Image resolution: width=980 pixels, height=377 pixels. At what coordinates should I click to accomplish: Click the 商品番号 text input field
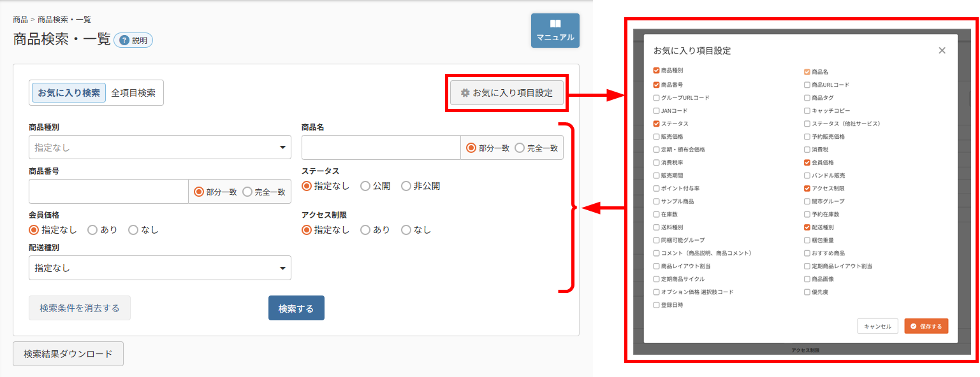click(x=108, y=192)
